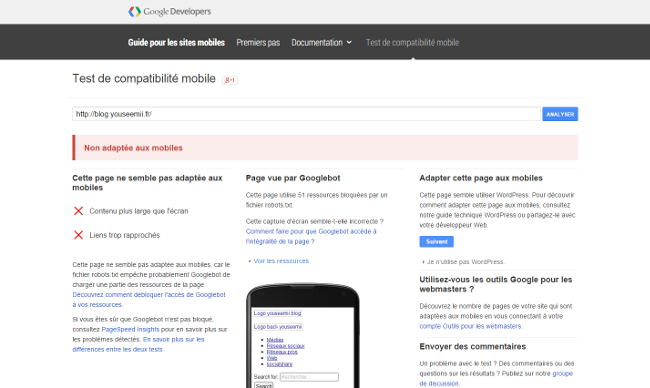Click the red X beside 'Liens trop rapprochés'
The image size is (650, 388).
click(x=78, y=235)
